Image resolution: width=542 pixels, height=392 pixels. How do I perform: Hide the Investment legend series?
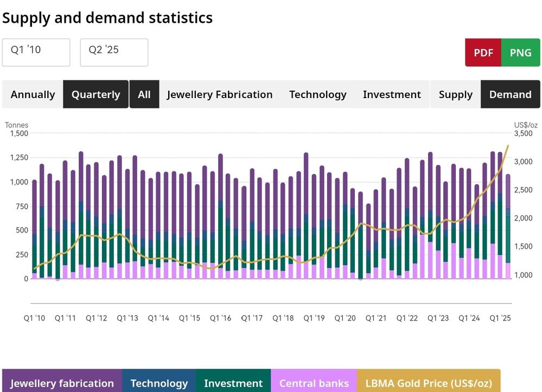[233, 383]
